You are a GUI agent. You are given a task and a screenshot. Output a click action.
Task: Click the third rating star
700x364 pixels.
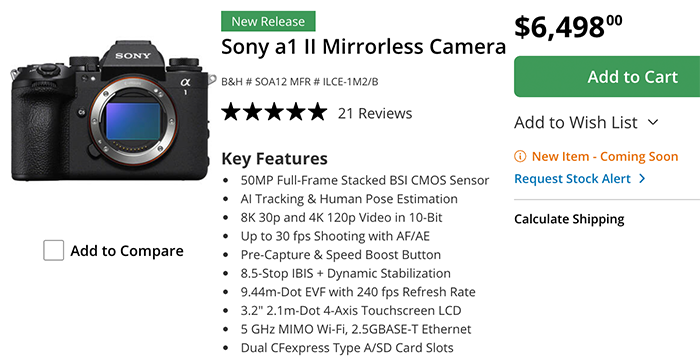coord(274,112)
